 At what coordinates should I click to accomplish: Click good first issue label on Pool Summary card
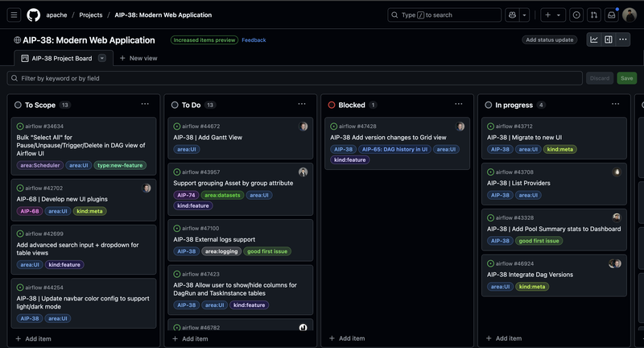pos(539,241)
